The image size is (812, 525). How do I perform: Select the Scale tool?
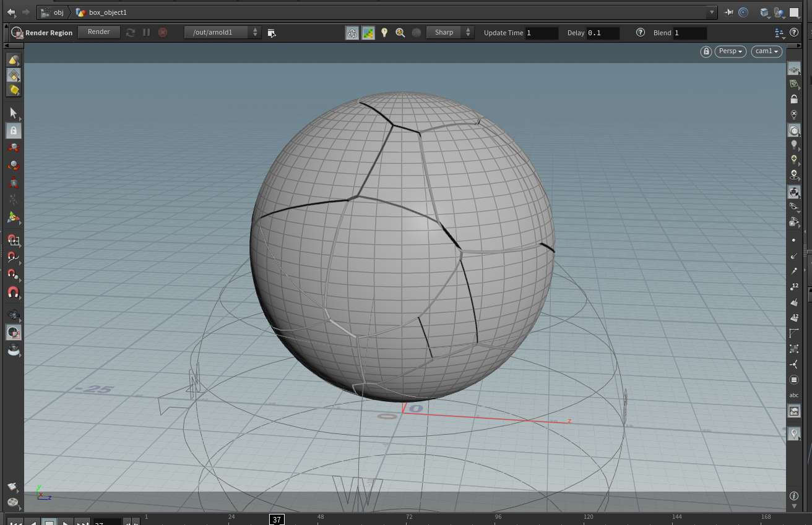(14, 182)
